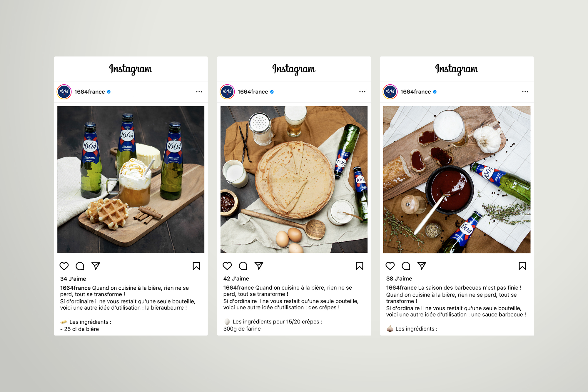Share the sauce barbecue post

coord(422,266)
